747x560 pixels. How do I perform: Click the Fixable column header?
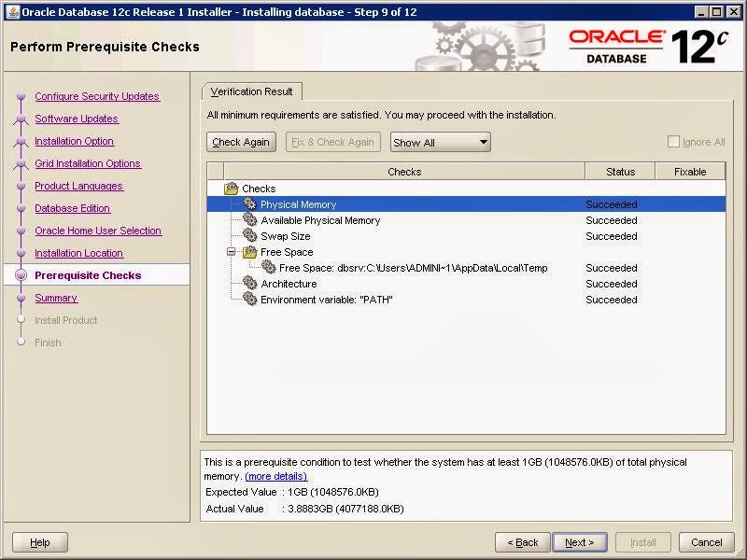click(690, 172)
